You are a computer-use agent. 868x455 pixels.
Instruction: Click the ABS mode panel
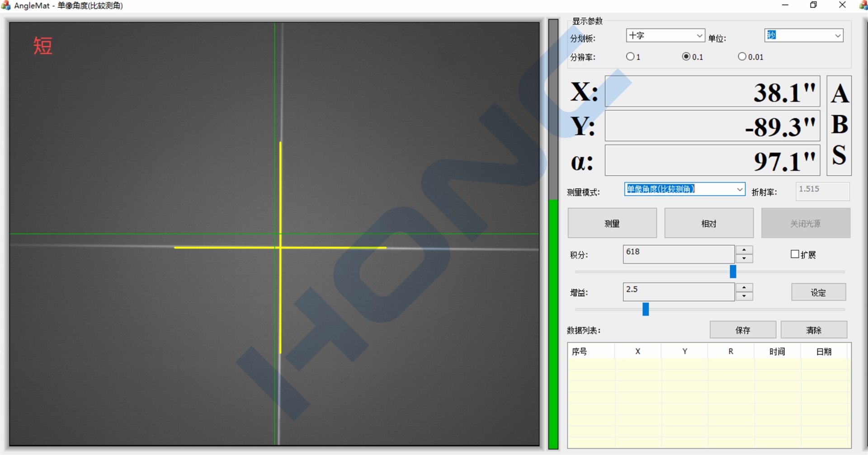coord(839,125)
